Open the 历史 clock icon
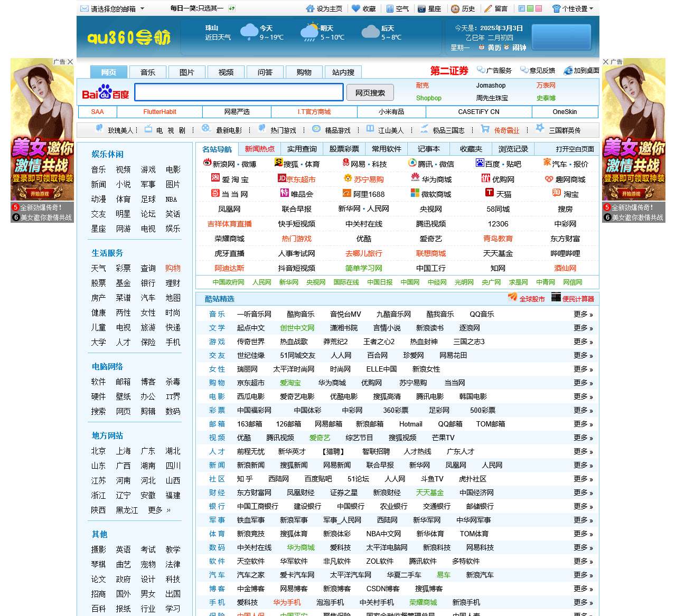 click(455, 8)
